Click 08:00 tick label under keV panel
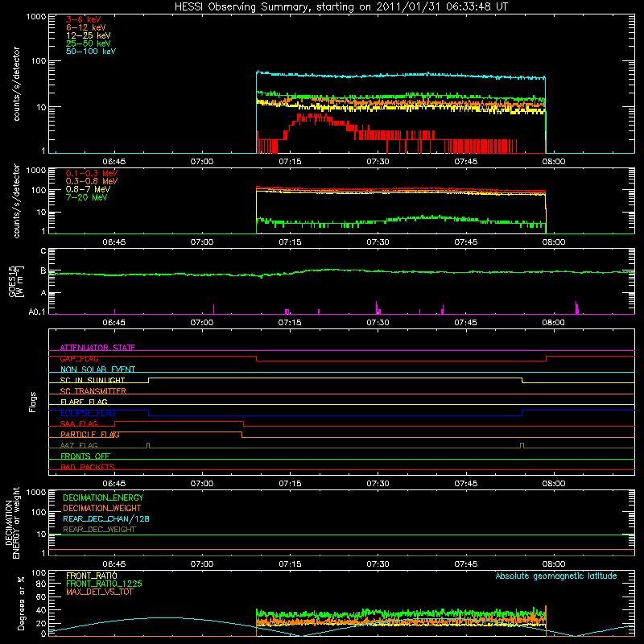 tap(554, 162)
